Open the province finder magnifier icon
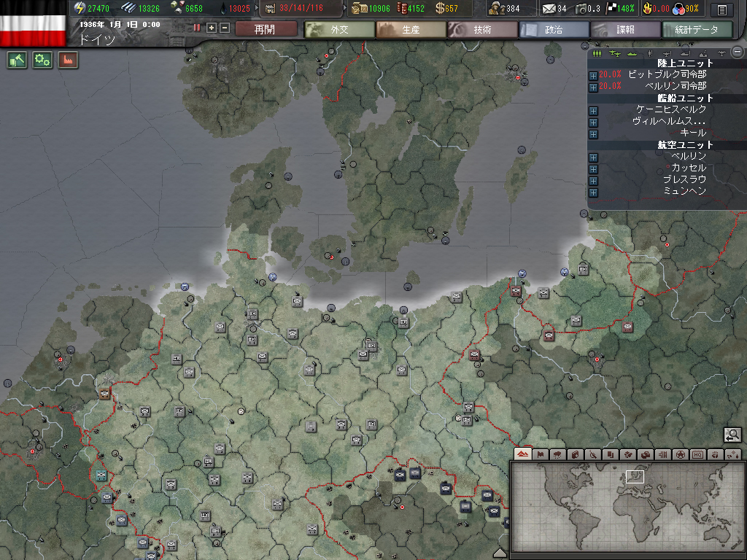This screenshot has width=747, height=560. (x=732, y=435)
